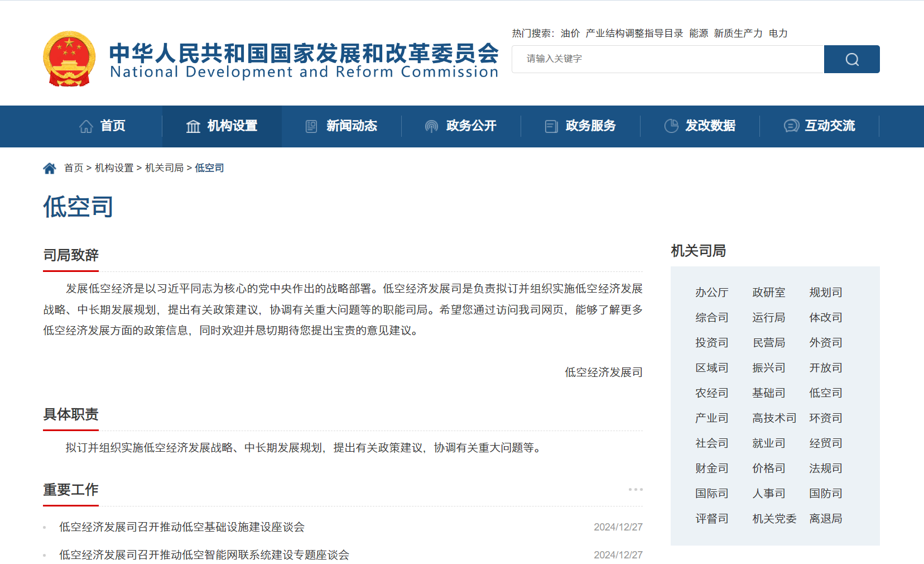Screen dimensions: 924x564
Task: Open the 互动交流 navigation tab
Action: 819,126
